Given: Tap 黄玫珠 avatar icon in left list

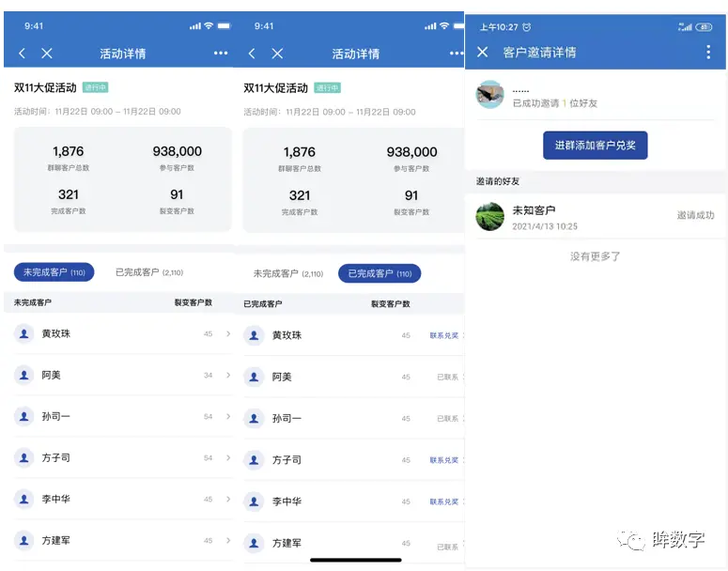Looking at the screenshot, I should tap(24, 333).
